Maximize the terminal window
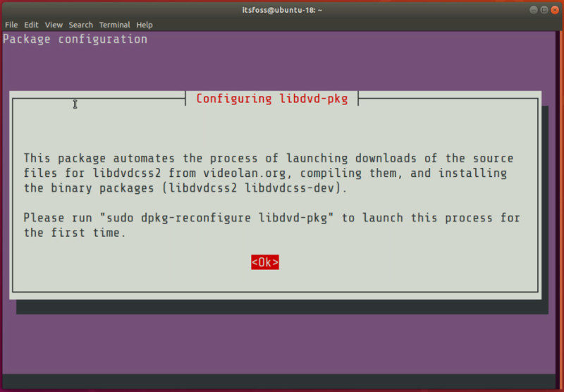 pos(544,10)
